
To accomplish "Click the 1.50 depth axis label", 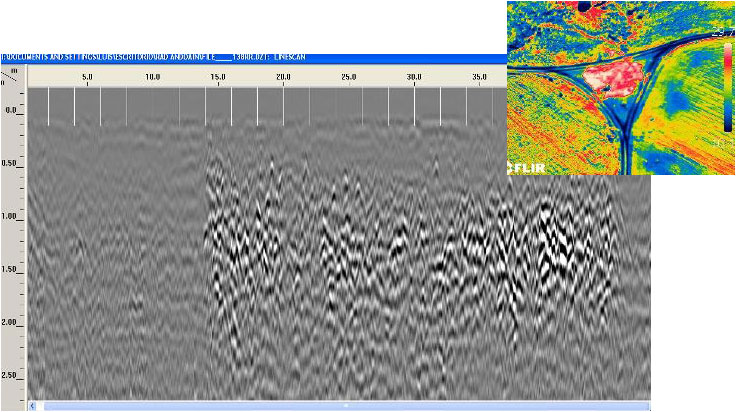I will click(x=12, y=269).
